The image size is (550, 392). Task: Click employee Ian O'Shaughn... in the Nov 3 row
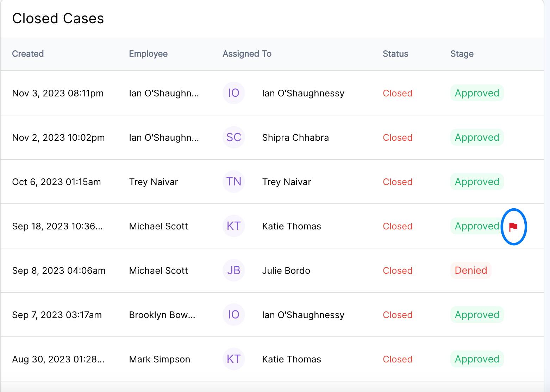pyautogui.click(x=164, y=93)
